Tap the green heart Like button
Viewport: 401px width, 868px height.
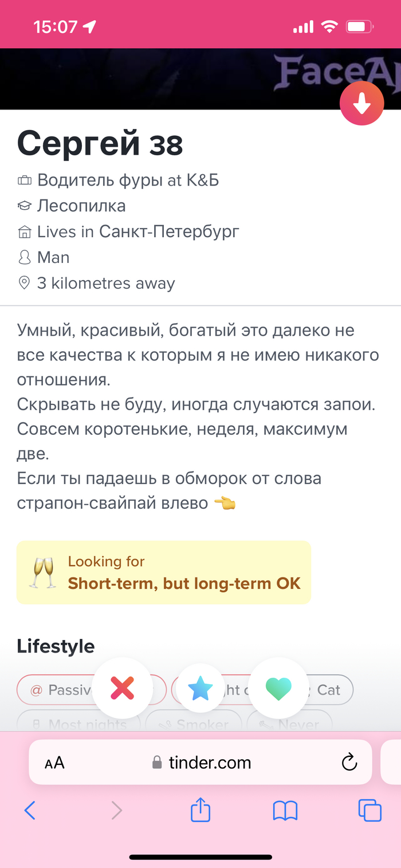279,688
